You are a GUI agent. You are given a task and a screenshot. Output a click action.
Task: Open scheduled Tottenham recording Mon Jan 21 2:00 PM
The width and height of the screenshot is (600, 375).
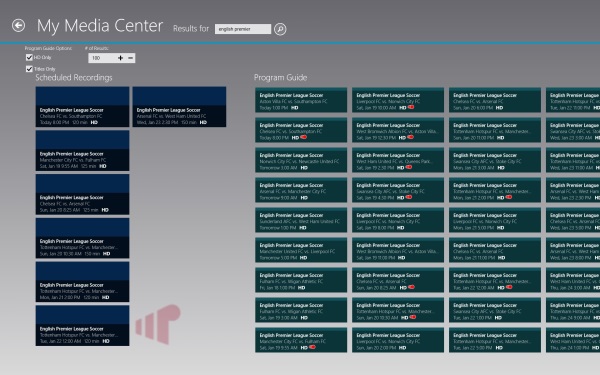pyautogui.click(x=82, y=282)
